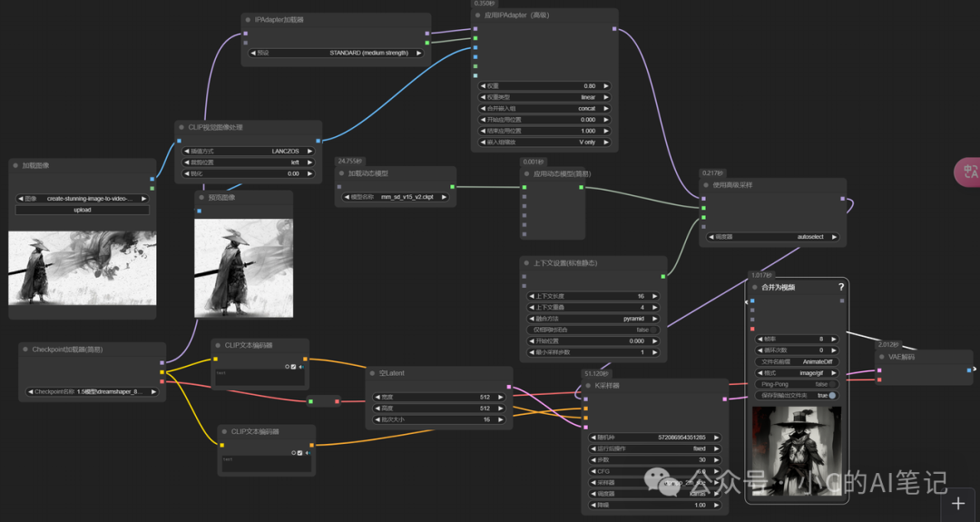The height and width of the screenshot is (522, 980).
Task: Click right arrow to increase 权重 0.80
Action: point(605,86)
